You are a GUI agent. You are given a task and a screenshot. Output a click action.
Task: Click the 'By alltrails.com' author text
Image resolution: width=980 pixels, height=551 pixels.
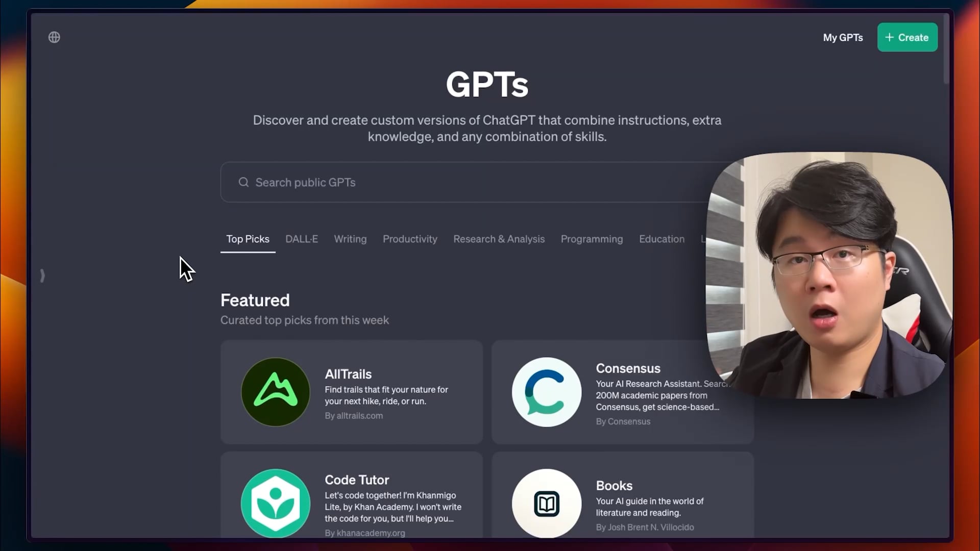coord(354,416)
